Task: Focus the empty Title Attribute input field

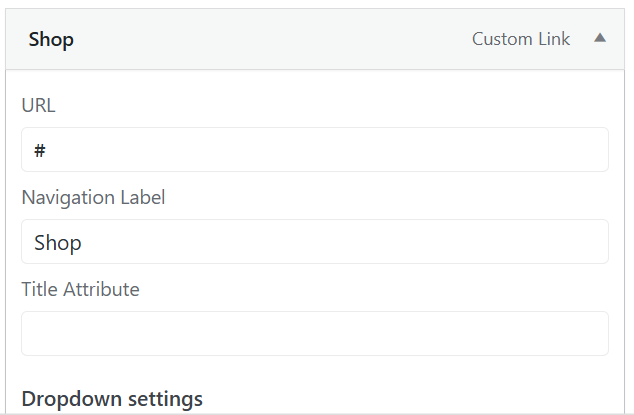Action: click(315, 333)
